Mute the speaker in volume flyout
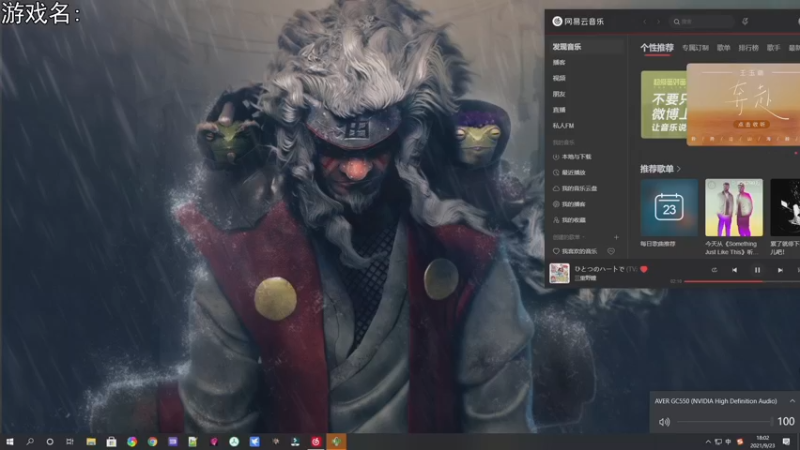Screen dimensions: 800x450 coord(664,422)
